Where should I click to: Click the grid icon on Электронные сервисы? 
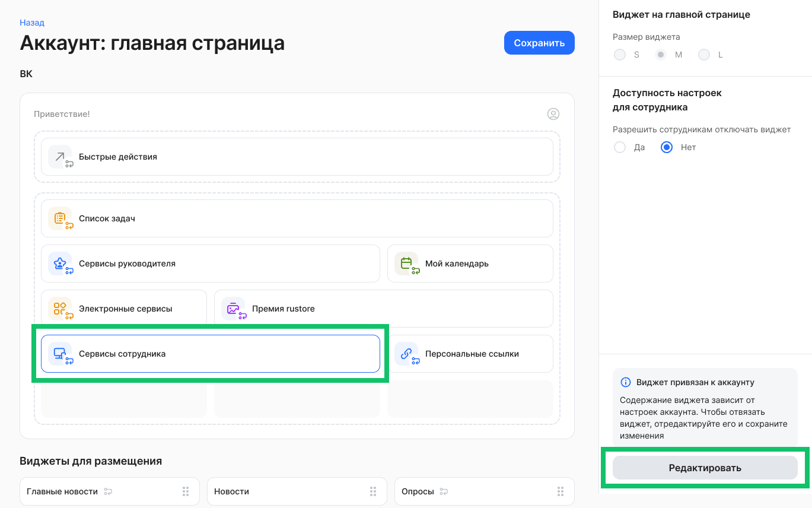coord(60,309)
